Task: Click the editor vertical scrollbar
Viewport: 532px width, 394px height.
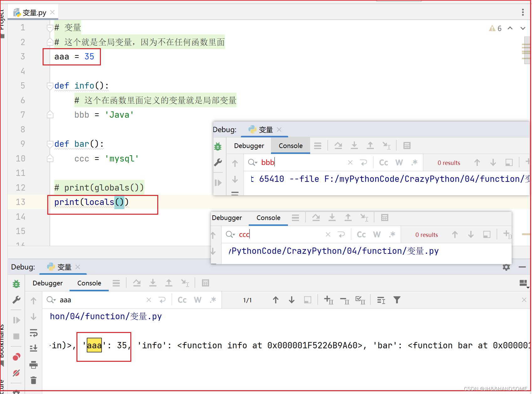Action: [x=527, y=50]
